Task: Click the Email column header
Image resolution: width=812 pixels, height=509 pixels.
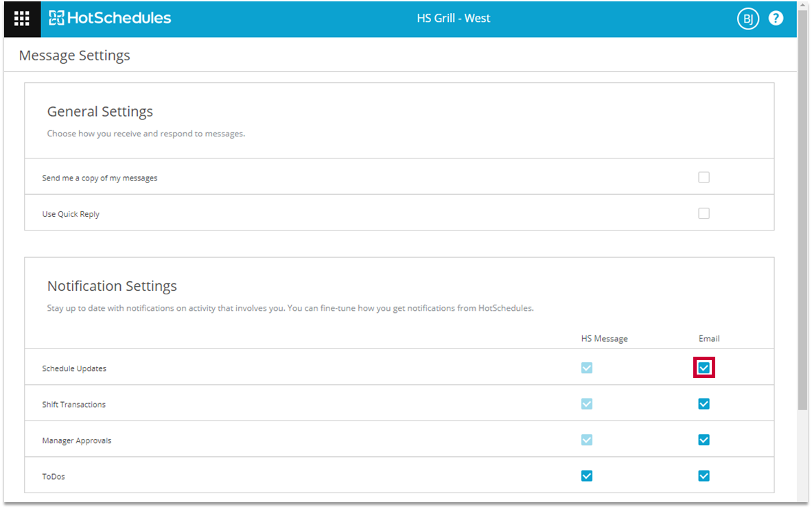Action: click(x=709, y=338)
